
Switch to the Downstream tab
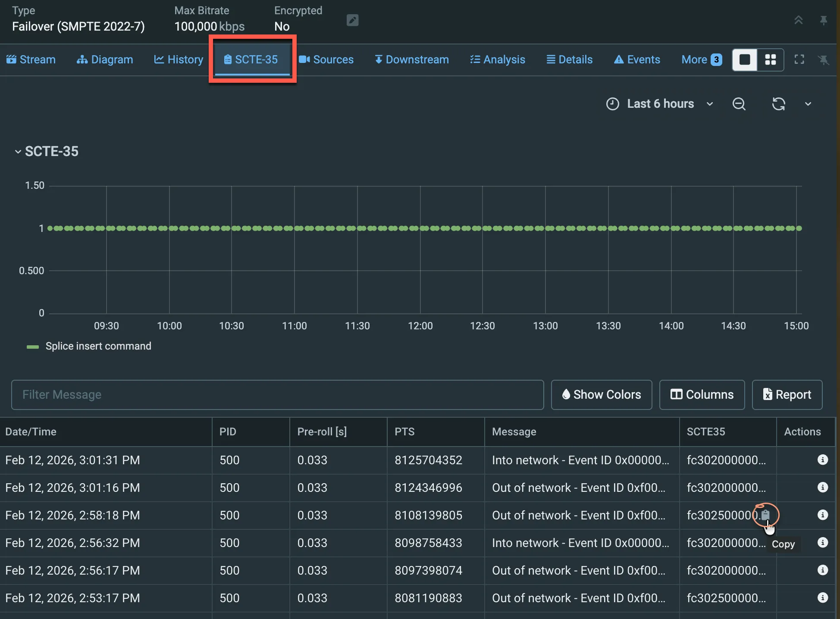(x=412, y=59)
